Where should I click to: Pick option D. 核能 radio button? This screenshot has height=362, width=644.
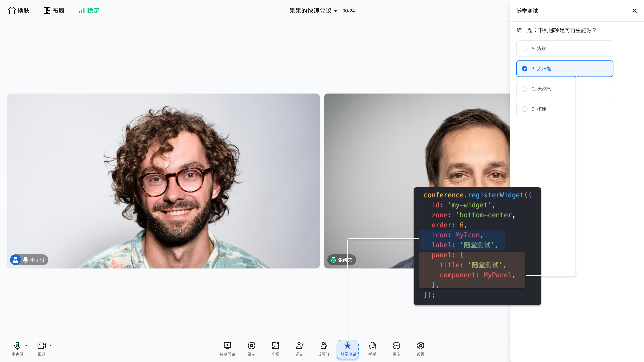(x=524, y=109)
